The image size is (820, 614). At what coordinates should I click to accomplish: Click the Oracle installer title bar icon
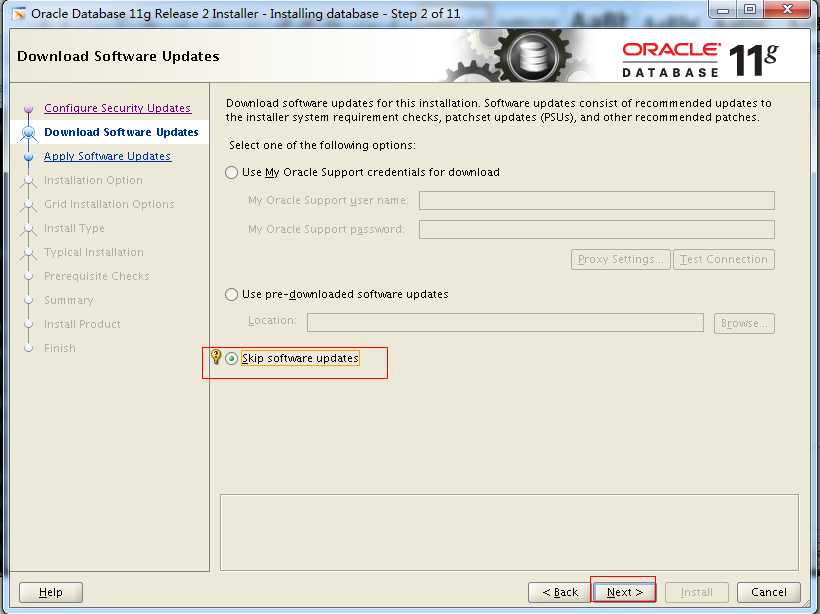click(19, 14)
